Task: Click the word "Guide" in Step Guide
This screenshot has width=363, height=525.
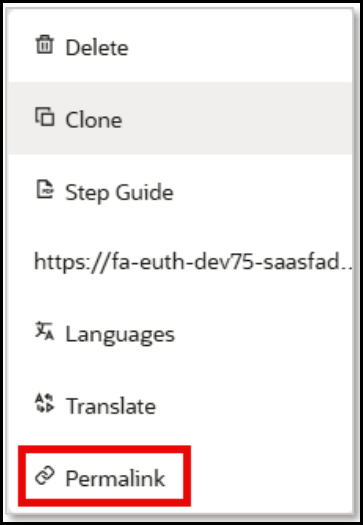Action: 144,193
